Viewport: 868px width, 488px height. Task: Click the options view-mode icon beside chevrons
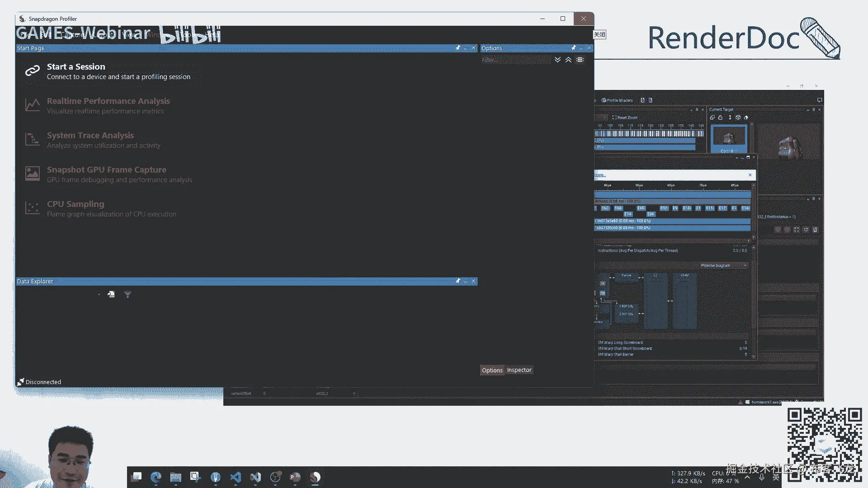pyautogui.click(x=580, y=60)
